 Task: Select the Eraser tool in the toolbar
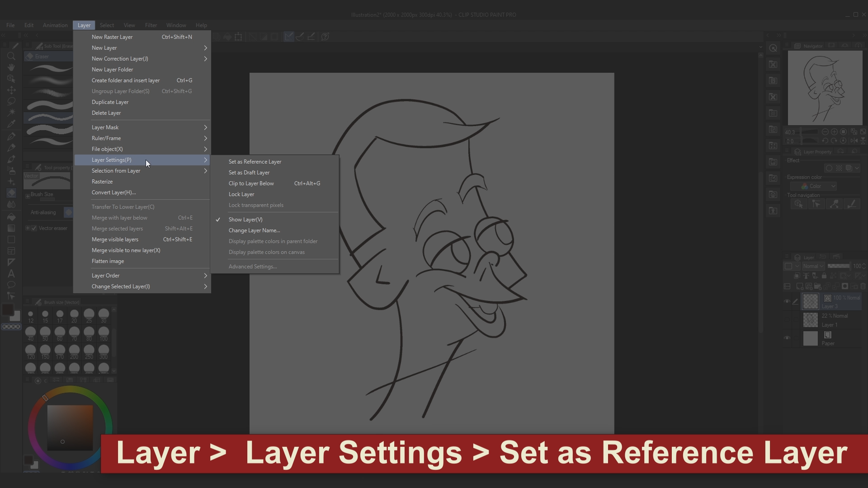(x=11, y=193)
